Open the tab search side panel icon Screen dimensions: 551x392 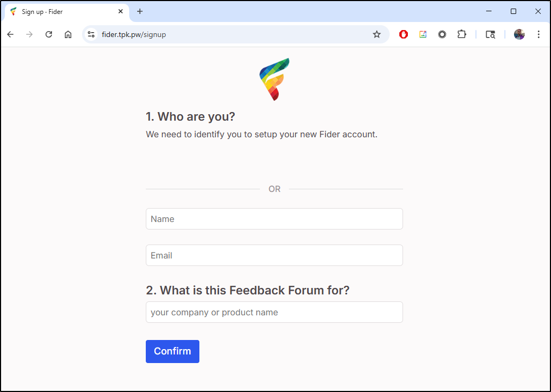(x=490, y=34)
